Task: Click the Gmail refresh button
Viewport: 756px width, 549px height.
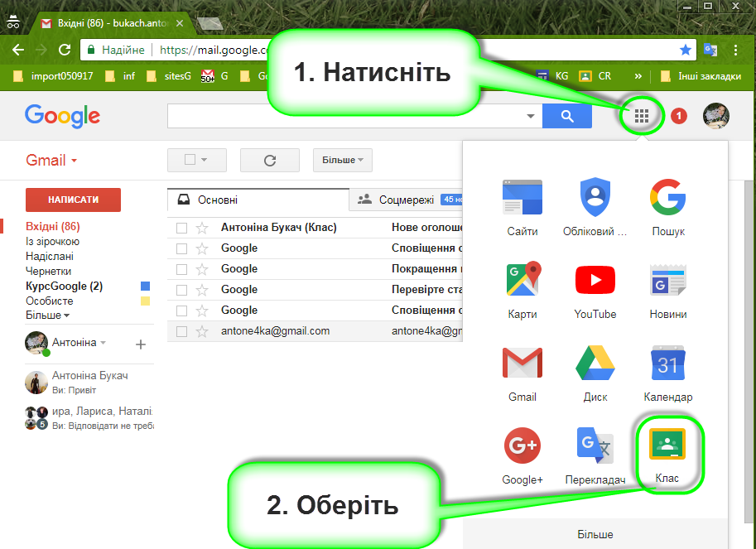Action: [269, 160]
